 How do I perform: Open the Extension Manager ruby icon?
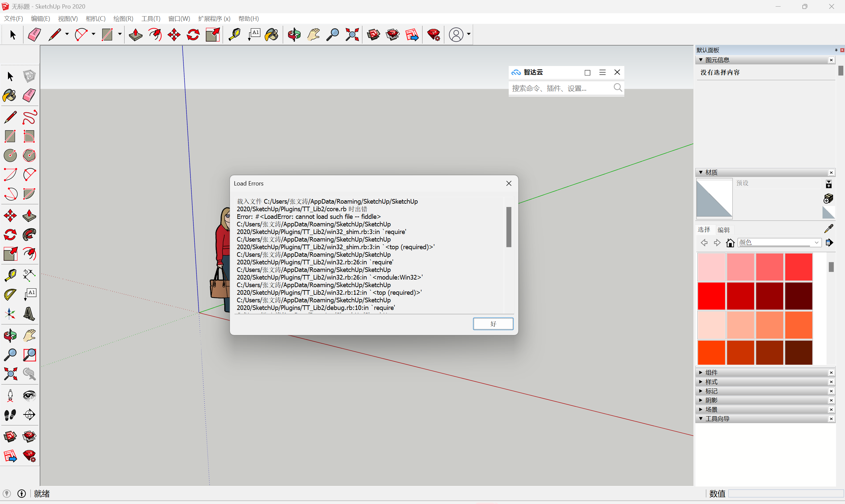point(433,35)
